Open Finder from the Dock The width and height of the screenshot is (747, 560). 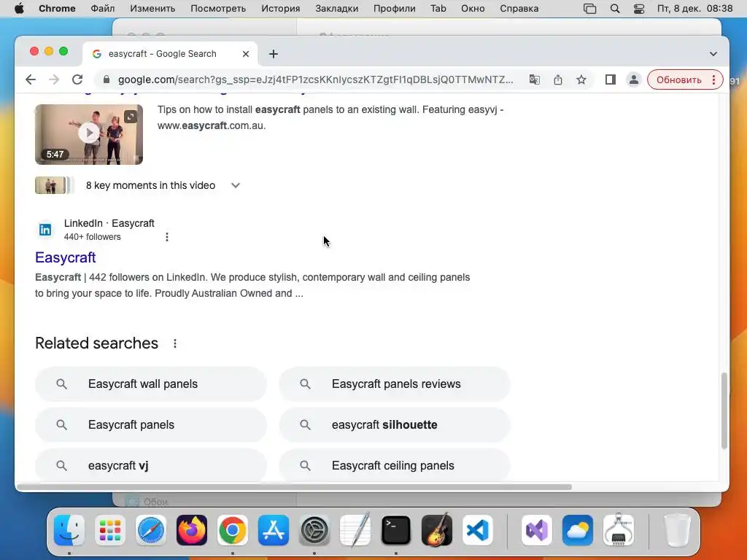point(69,530)
